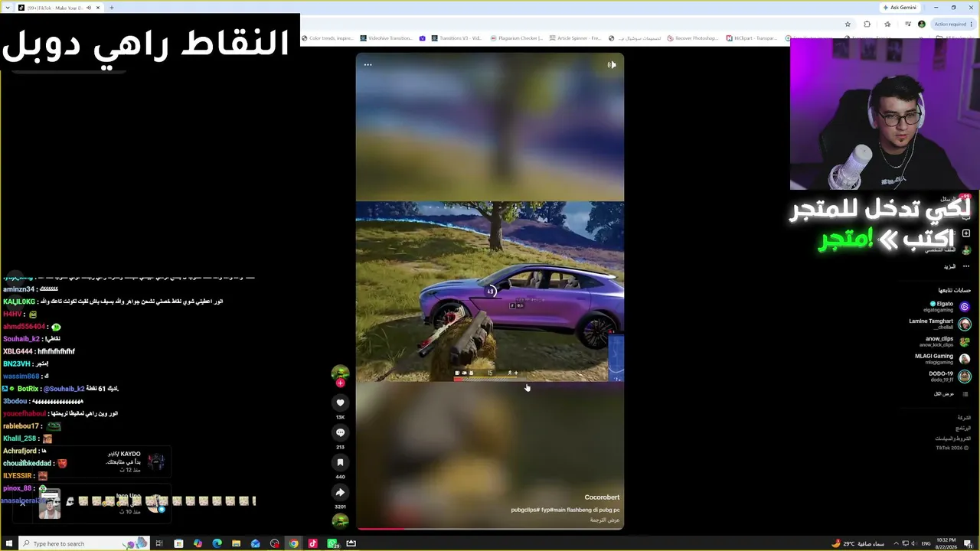This screenshot has height=551, width=980.
Task: Open a new Chrome tab
Action: 111,8
